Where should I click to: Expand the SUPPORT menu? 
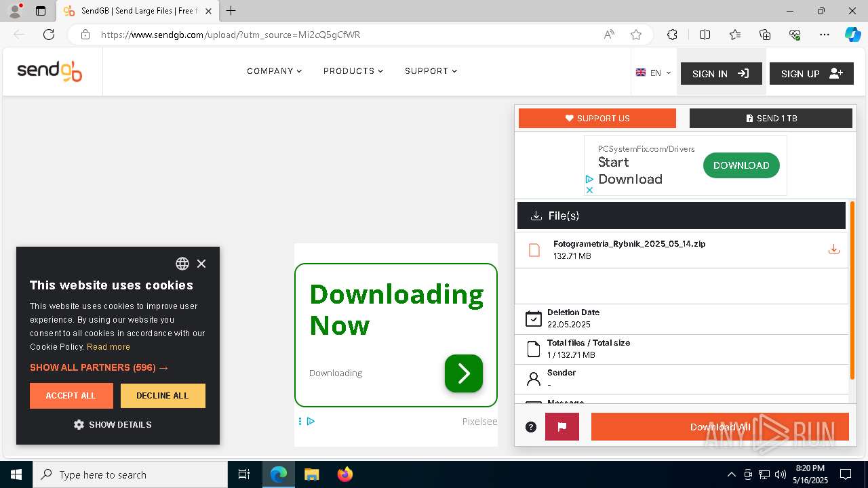tap(431, 70)
